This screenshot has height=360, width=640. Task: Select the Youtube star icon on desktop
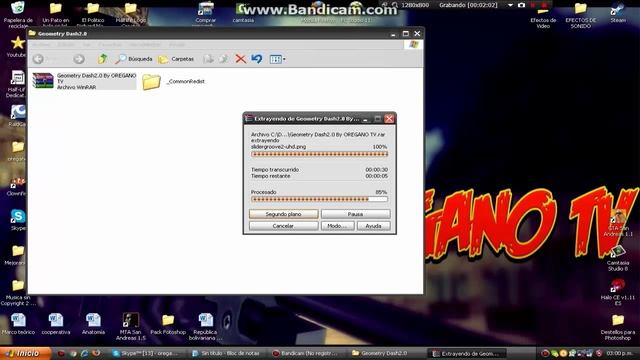[17, 46]
